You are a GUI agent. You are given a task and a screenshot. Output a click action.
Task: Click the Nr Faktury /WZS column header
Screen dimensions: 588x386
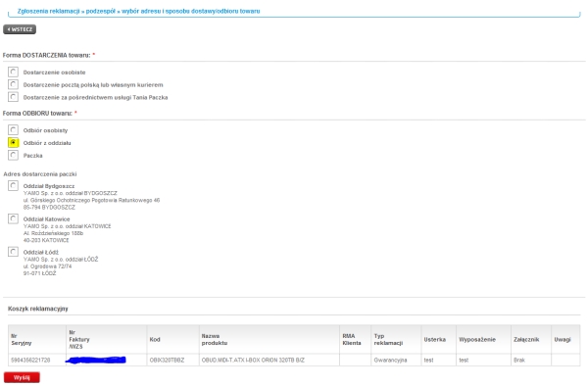pos(107,340)
